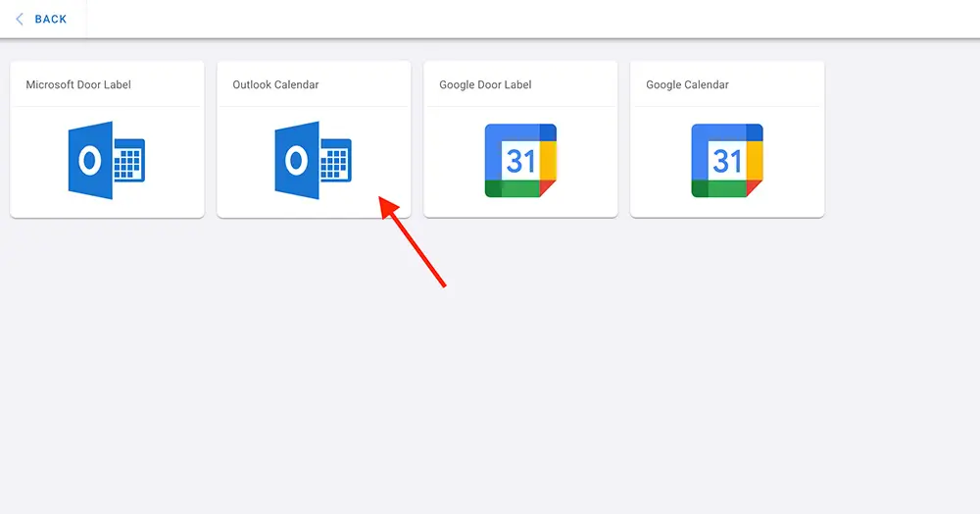Select the Outlook Calendar card icon
This screenshot has height=514, width=980.
[x=314, y=160]
